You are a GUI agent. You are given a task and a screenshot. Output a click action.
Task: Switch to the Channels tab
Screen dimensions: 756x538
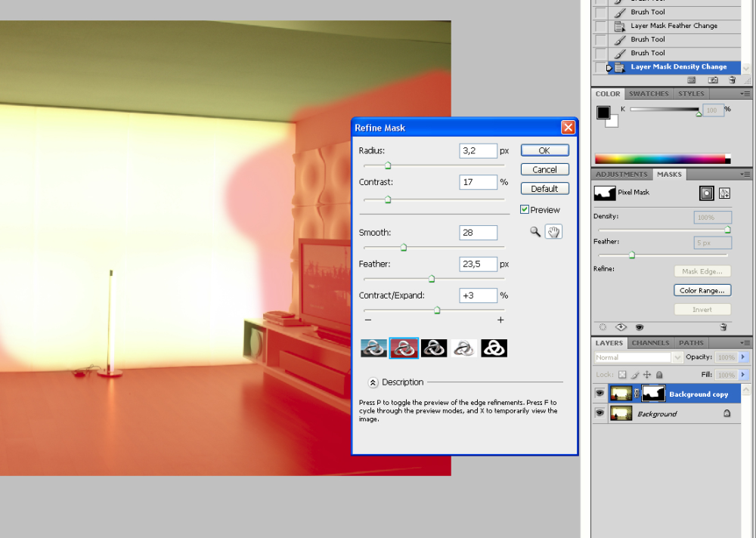(650, 343)
